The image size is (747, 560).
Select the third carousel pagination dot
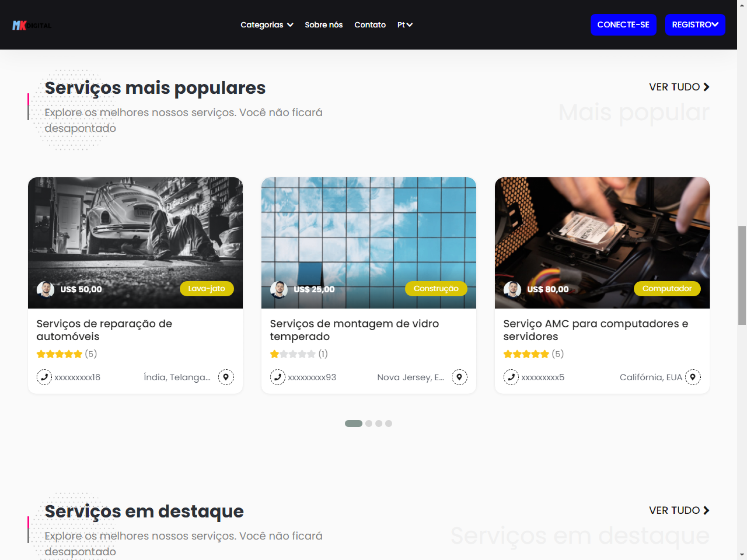click(x=379, y=423)
